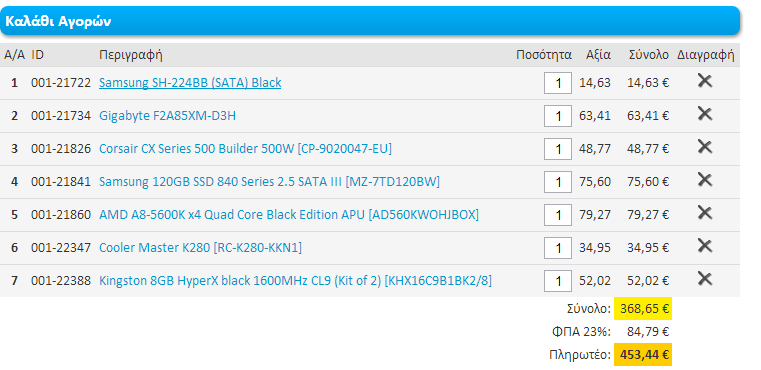Delete the AMD A8-5600K APU row
Viewport: 761px width, 370px height.
[x=705, y=213]
